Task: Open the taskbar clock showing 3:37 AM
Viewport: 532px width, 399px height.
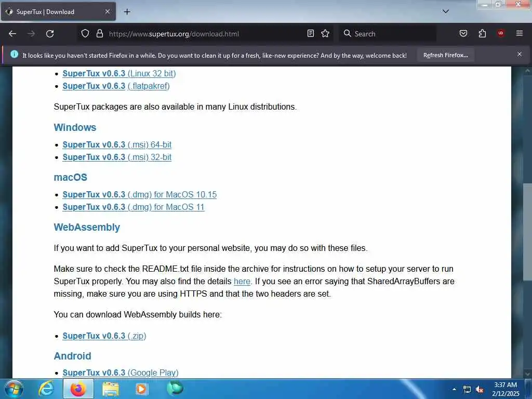Action: [x=506, y=389]
